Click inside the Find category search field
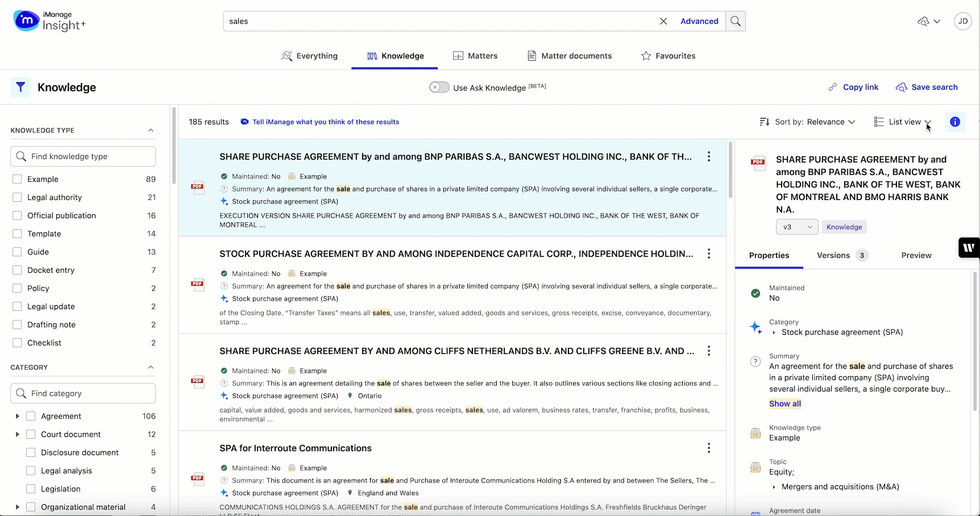The height and width of the screenshot is (516, 980). coord(83,393)
